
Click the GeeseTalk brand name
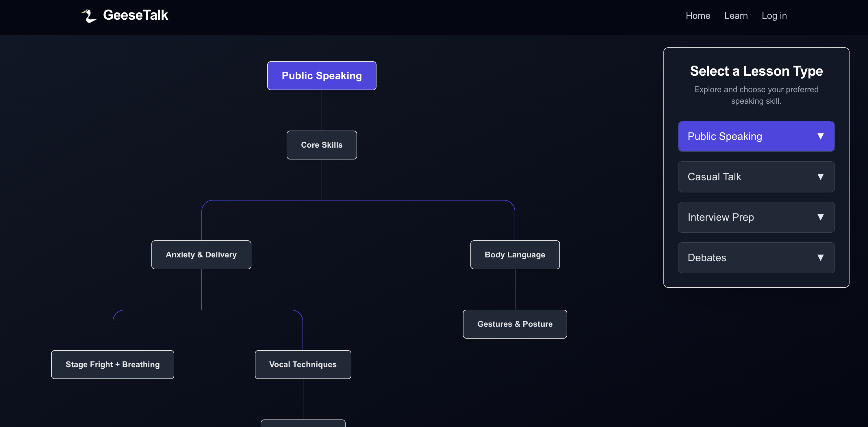point(136,15)
